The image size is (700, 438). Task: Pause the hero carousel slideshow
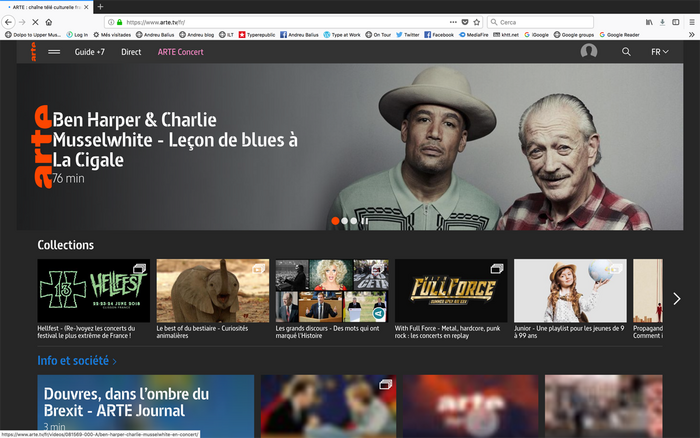pos(365,221)
